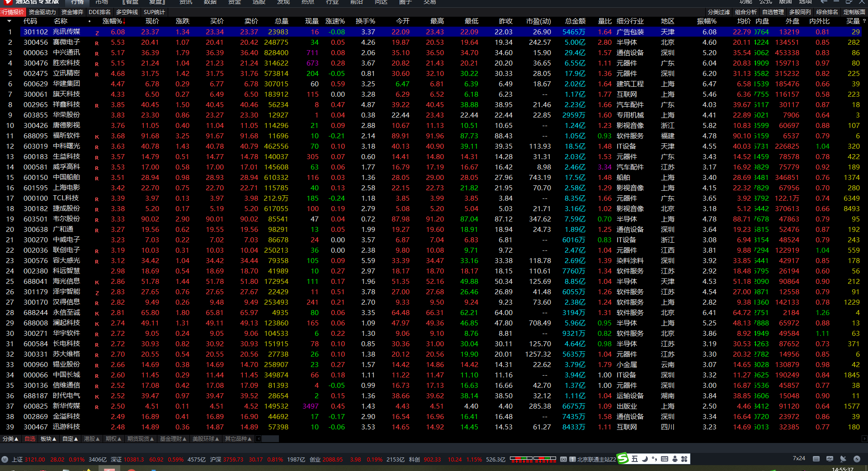Select the 迅游科技 stock name
Image resolution: width=868 pixels, height=471 pixels.
(x=66, y=427)
